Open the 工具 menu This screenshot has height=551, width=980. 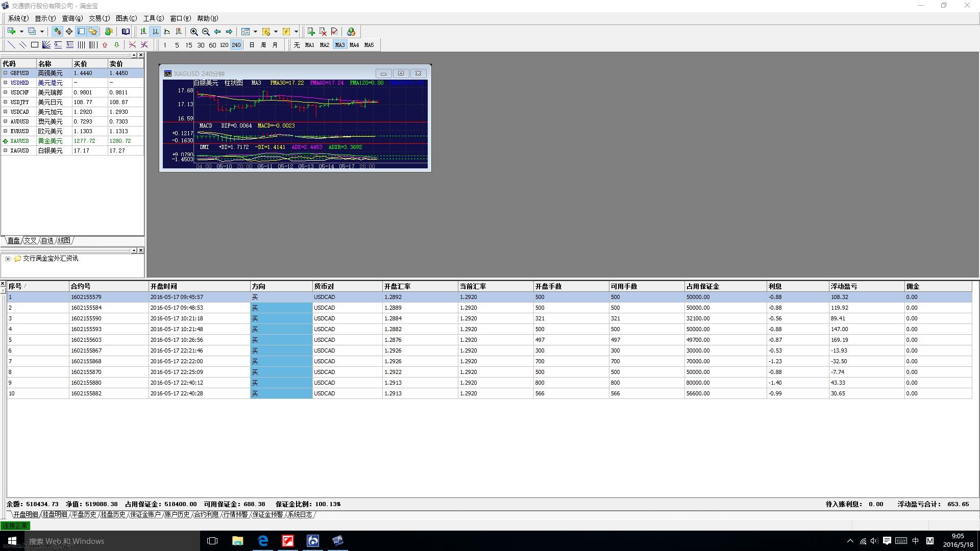(x=153, y=18)
